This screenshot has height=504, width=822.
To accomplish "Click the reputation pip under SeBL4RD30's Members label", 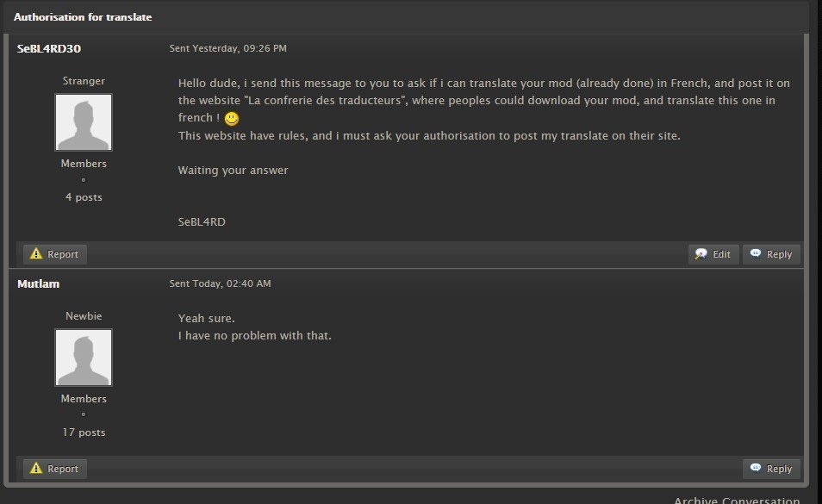I will (x=84, y=180).
